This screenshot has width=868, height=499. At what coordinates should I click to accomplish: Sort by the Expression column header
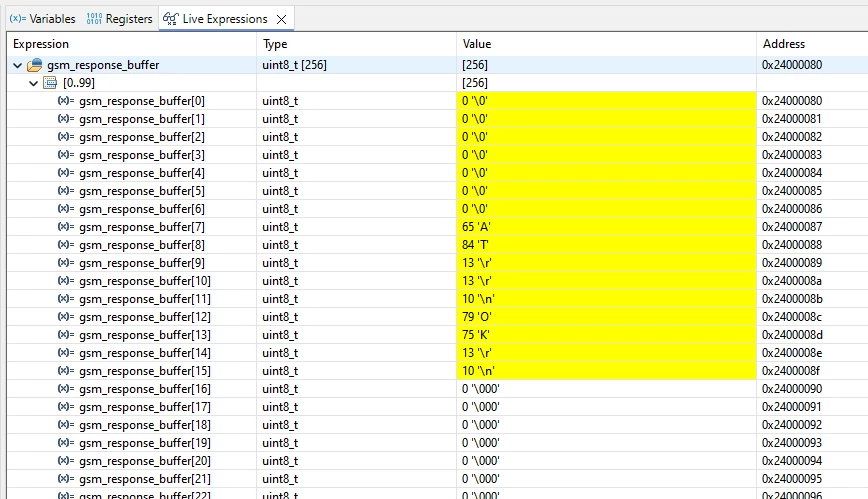click(132, 44)
